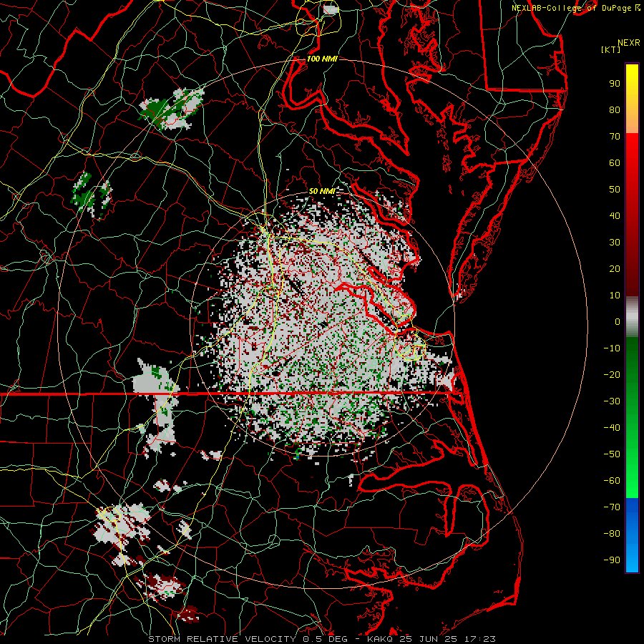Image resolution: width=644 pixels, height=644 pixels.
Task: Click the positive 70 knot scale label
Action: coord(615,137)
